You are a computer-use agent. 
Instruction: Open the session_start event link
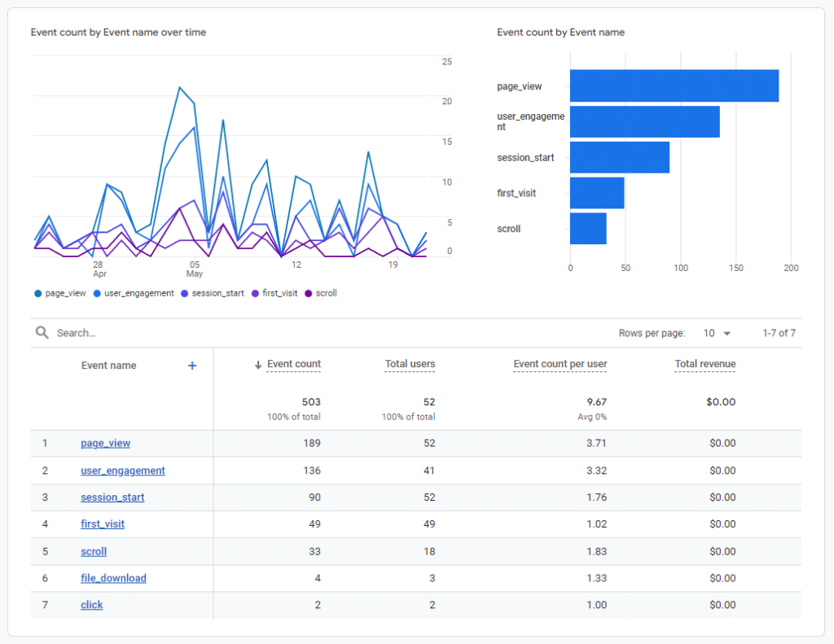point(112,497)
